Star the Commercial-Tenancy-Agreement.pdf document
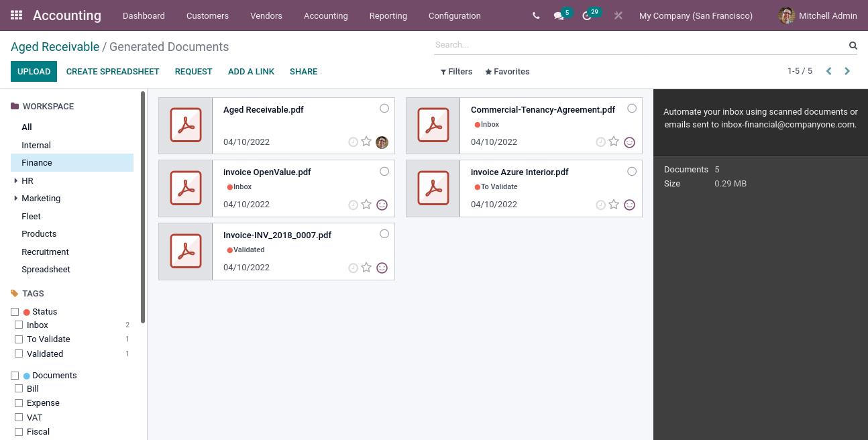This screenshot has height=440, width=868. 614,142
